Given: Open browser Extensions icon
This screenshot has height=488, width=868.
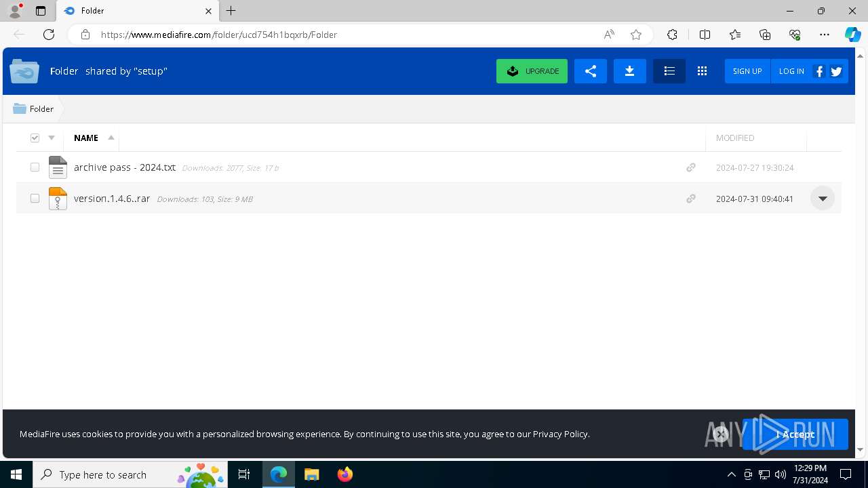Looking at the screenshot, I should (672, 35).
